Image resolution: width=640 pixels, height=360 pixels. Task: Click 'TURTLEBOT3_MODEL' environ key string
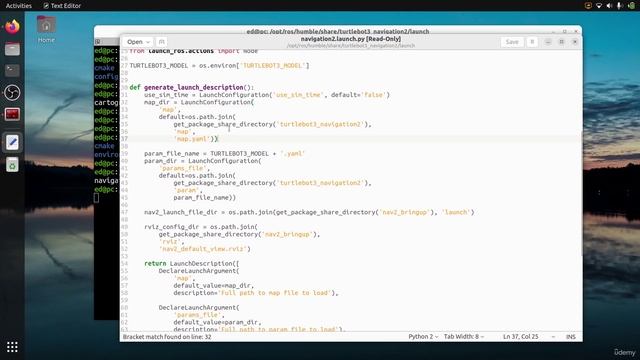273,66
